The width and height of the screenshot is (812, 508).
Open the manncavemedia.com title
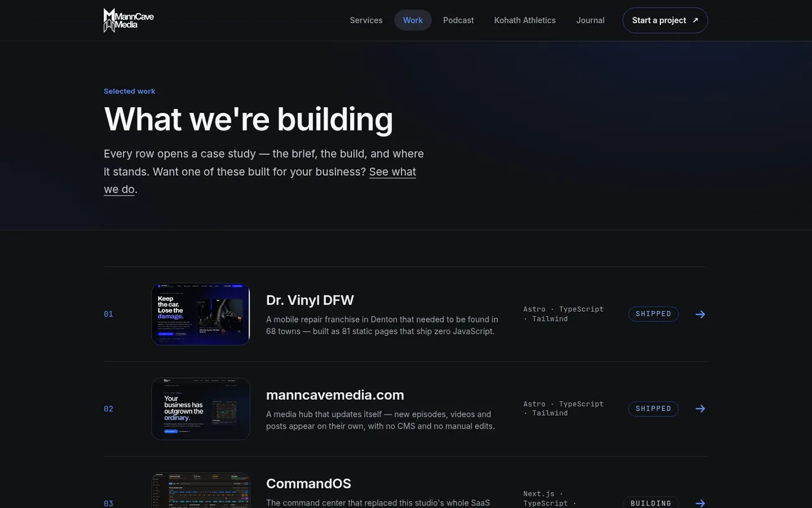(335, 395)
